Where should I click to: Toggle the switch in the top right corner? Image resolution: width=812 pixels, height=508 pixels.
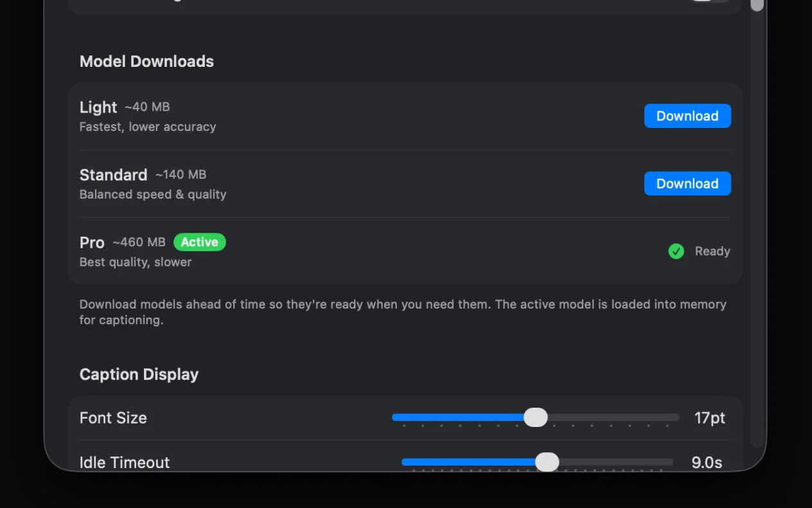click(x=710, y=3)
